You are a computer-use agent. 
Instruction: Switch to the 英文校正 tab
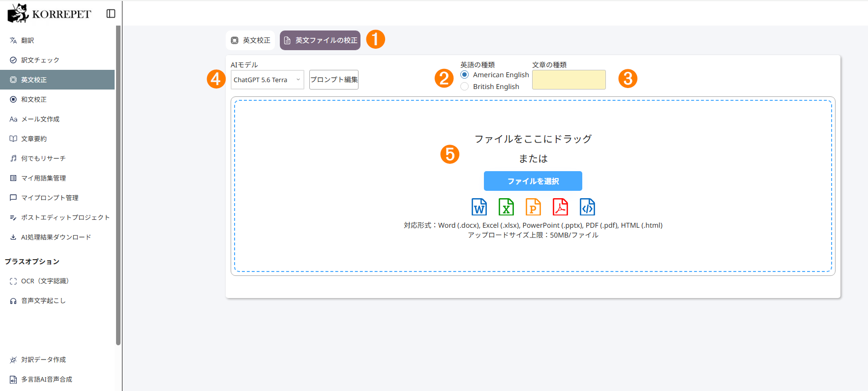[x=250, y=40]
